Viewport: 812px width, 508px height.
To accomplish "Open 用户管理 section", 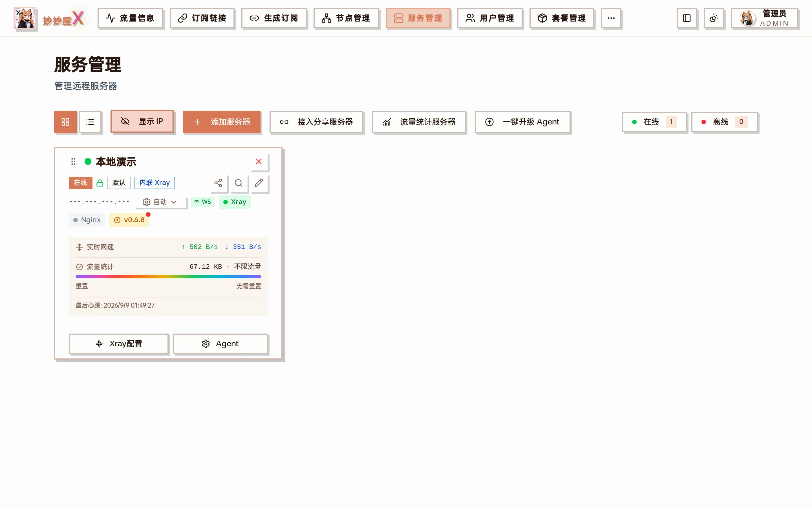I will (490, 18).
